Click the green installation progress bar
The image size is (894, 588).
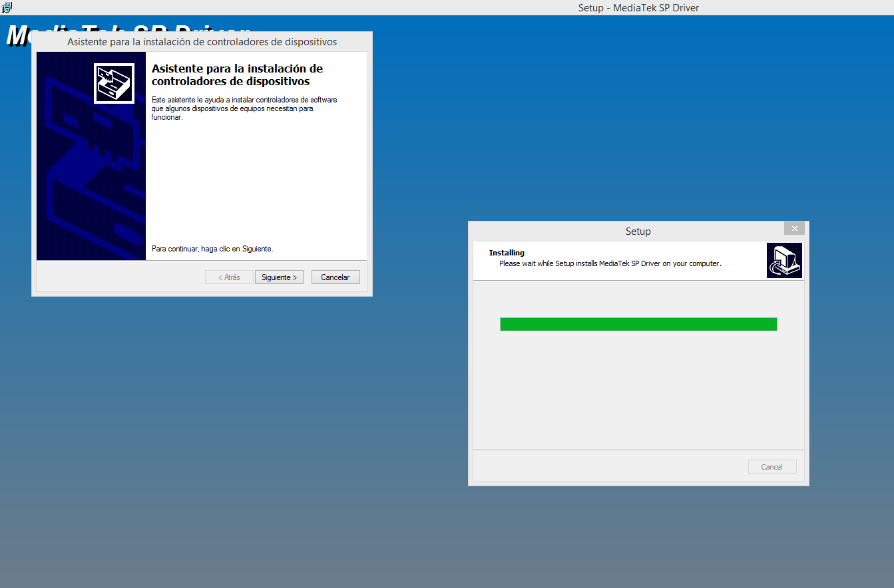tap(638, 324)
